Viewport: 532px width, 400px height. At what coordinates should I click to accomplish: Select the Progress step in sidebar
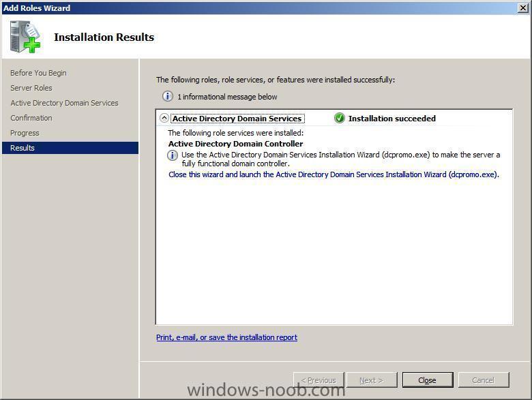pyautogui.click(x=25, y=133)
